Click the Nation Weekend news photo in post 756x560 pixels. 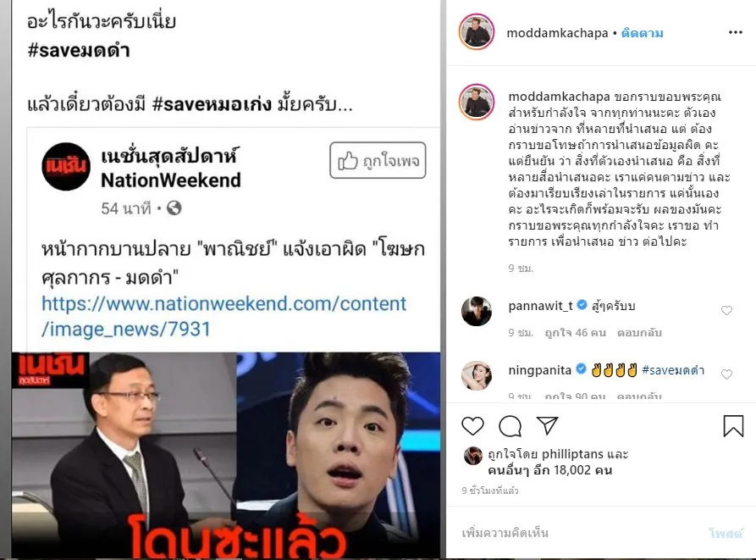226,455
